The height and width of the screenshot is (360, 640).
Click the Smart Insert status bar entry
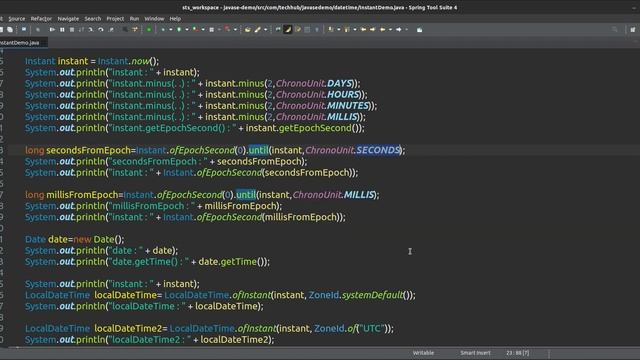475,353
